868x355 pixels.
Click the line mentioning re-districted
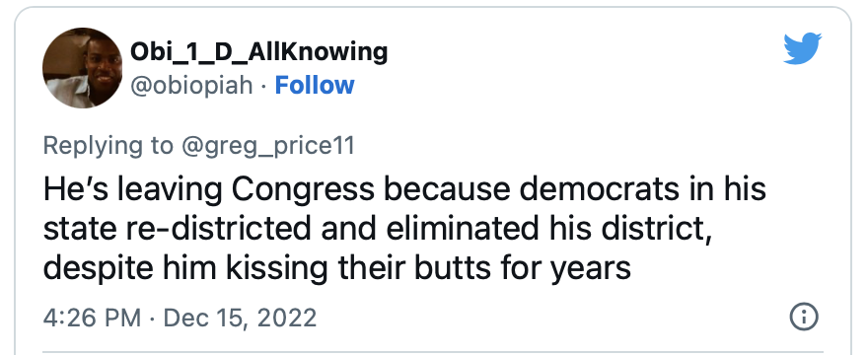(x=378, y=228)
